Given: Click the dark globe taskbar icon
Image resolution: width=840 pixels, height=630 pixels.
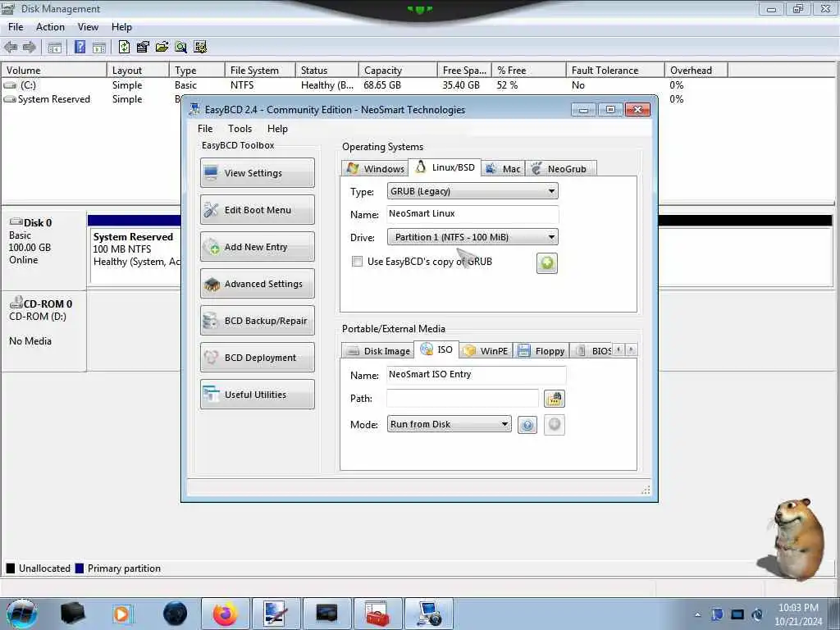Looking at the screenshot, I should pos(176,614).
